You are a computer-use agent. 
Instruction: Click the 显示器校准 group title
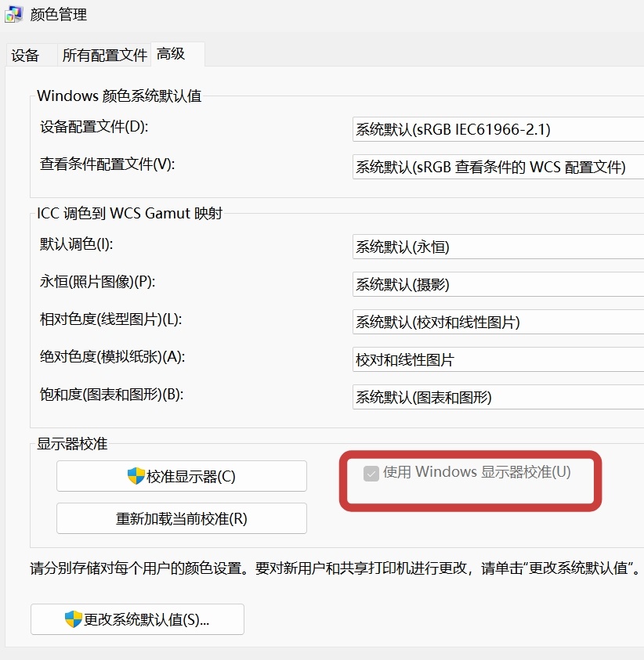pos(72,444)
